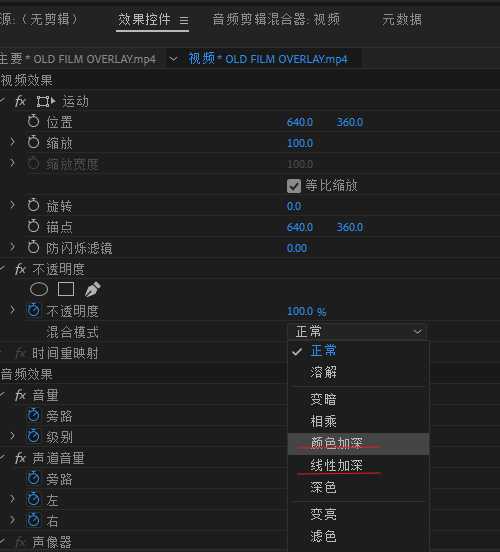Select 视频 * OLD FILM OVERLAY.mp4 clip label
Image resolution: width=500 pixels, height=552 pixels.
268,59
